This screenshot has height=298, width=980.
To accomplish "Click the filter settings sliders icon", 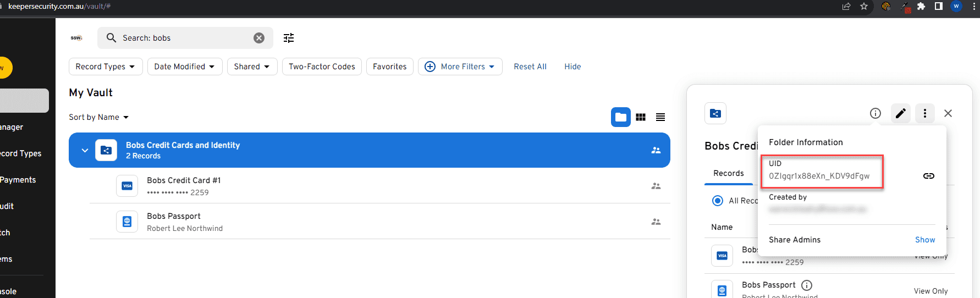I will pyautogui.click(x=289, y=38).
